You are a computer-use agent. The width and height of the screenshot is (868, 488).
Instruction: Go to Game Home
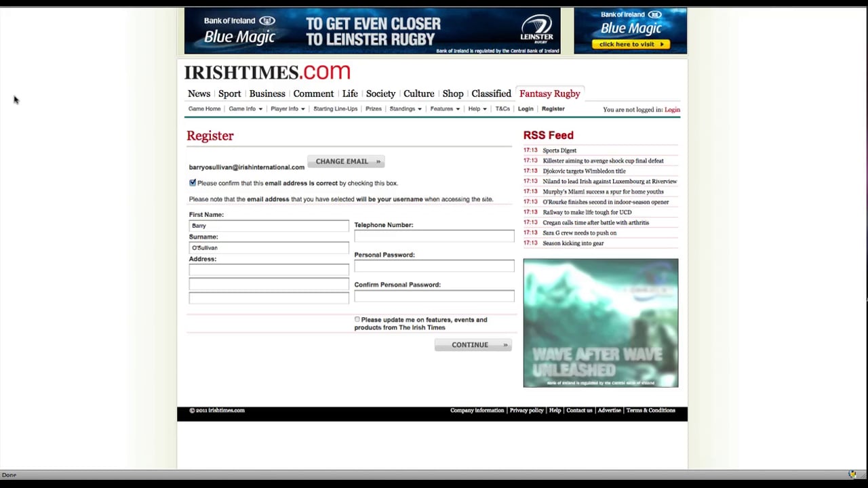point(204,108)
